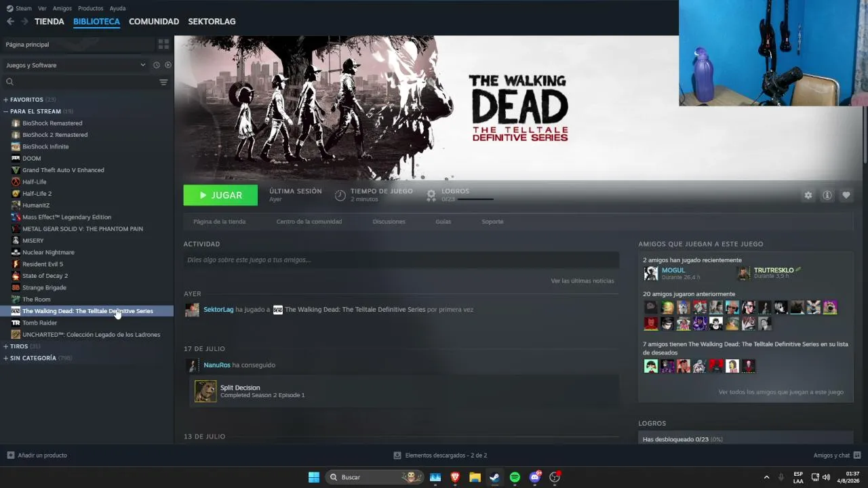Open friend TRUTRESKLO's profile name
The height and width of the screenshot is (488, 868).
[774, 270]
